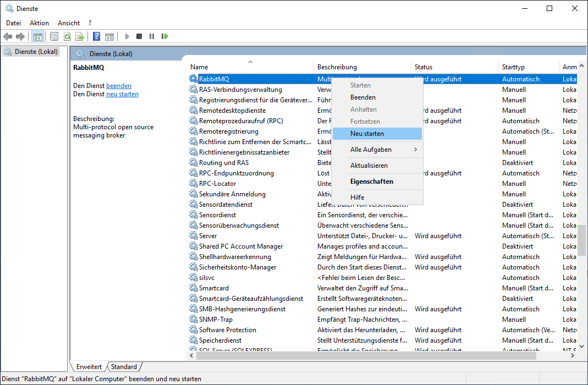Sort by the Status column header
The width and height of the screenshot is (588, 385).
coord(454,67)
